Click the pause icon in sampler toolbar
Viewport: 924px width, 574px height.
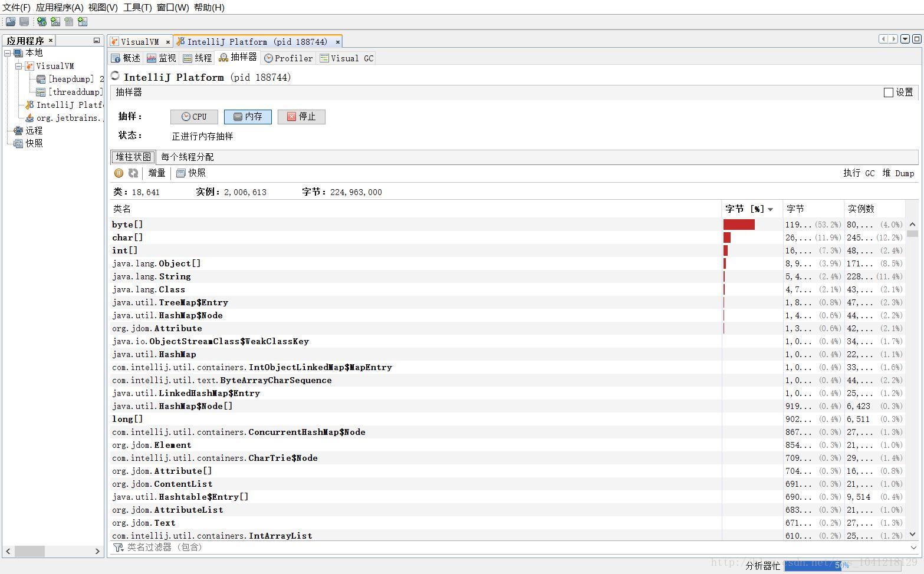[x=119, y=173]
